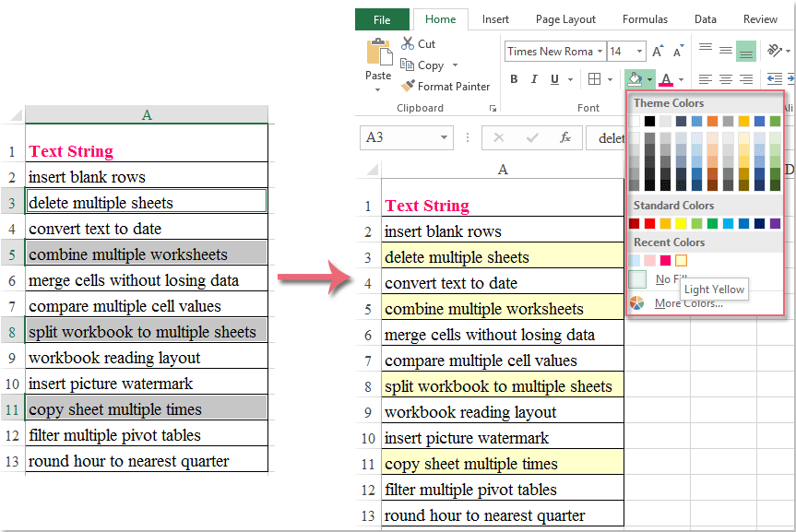Select the Cut icon
The width and height of the screenshot is (796, 532).
point(406,43)
